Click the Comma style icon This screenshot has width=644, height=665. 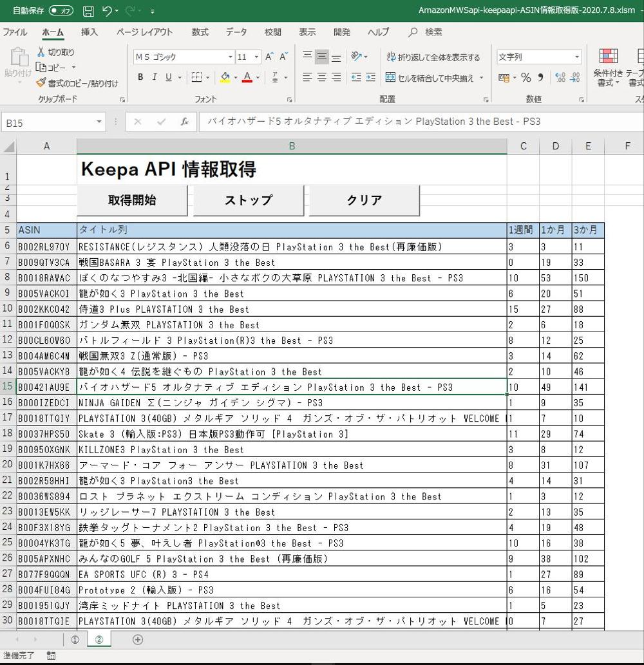540,78
